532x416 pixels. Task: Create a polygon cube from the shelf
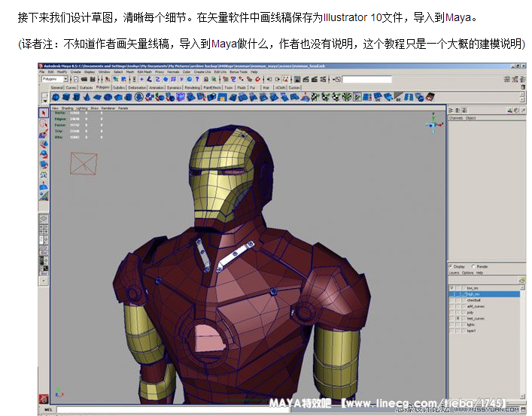(66, 97)
